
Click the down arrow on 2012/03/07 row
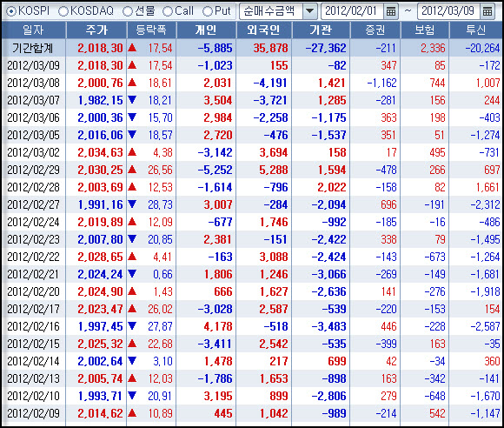pos(132,100)
